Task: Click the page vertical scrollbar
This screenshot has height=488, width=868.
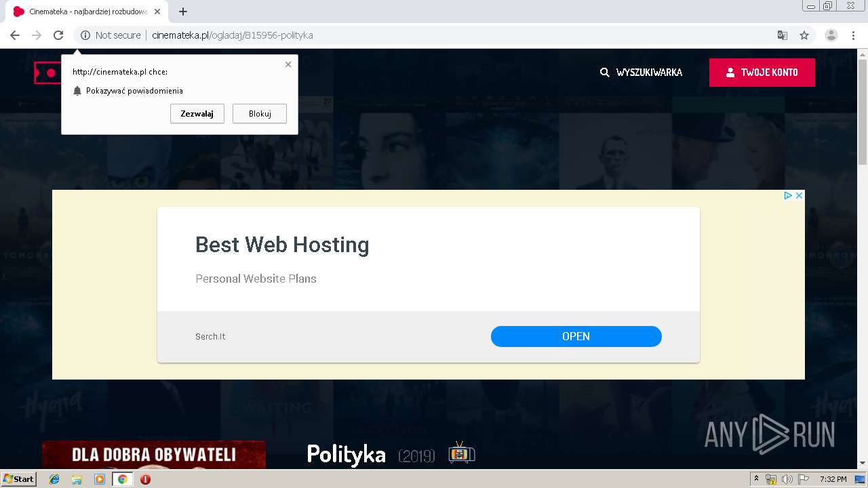Action: point(863,112)
